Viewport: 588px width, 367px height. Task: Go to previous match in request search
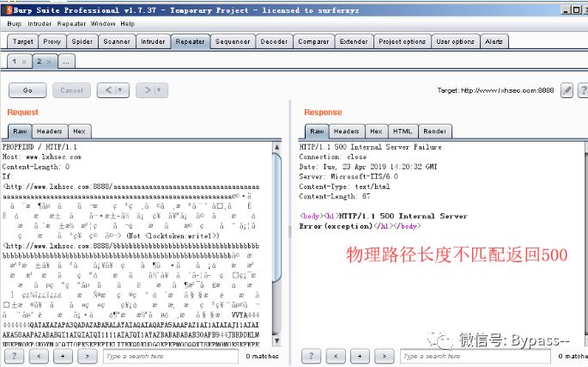39,356
